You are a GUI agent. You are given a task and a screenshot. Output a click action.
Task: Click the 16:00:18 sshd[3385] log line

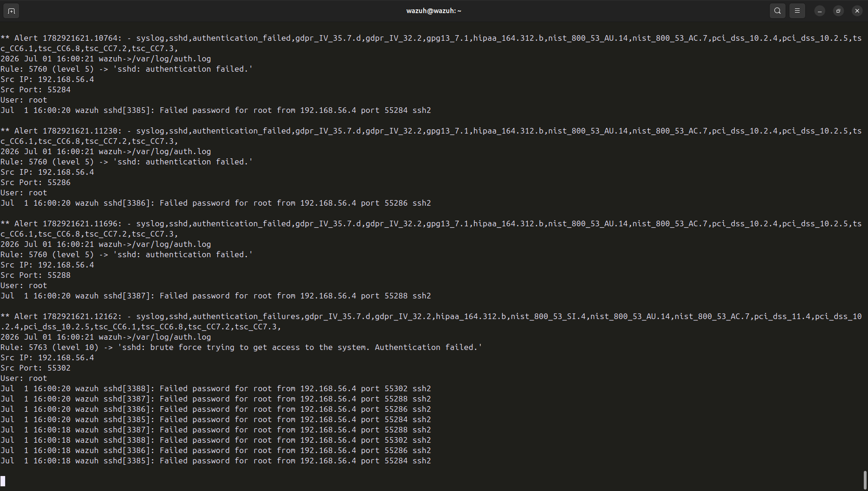point(216,461)
